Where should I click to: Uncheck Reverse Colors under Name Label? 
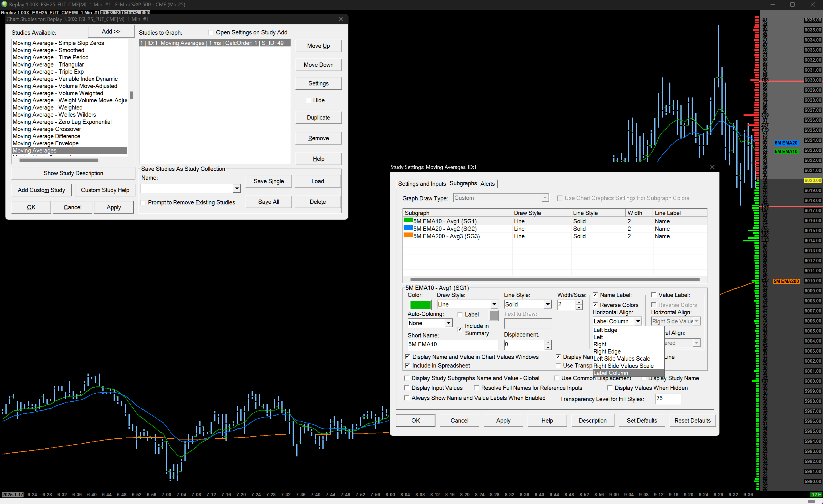pos(595,305)
